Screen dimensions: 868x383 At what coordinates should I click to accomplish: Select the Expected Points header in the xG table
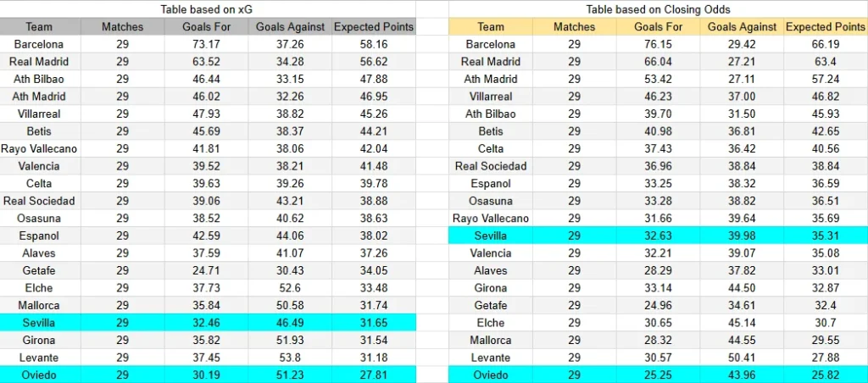pyautogui.click(x=374, y=27)
